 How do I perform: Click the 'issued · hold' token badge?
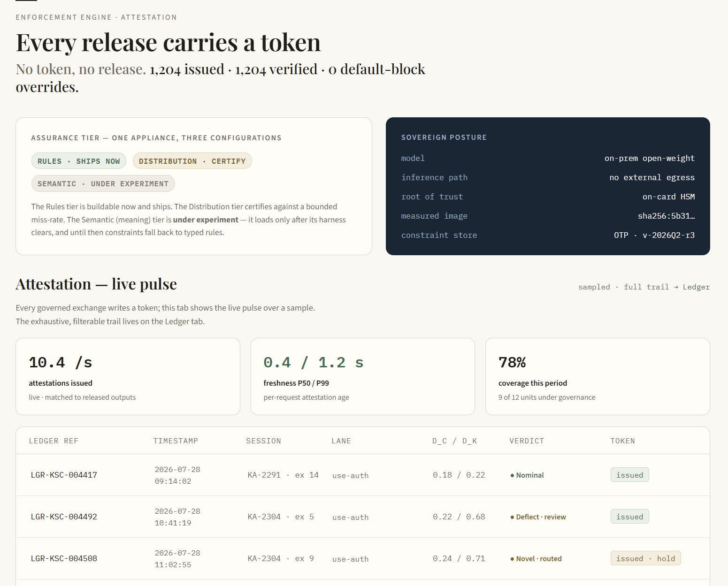click(646, 558)
